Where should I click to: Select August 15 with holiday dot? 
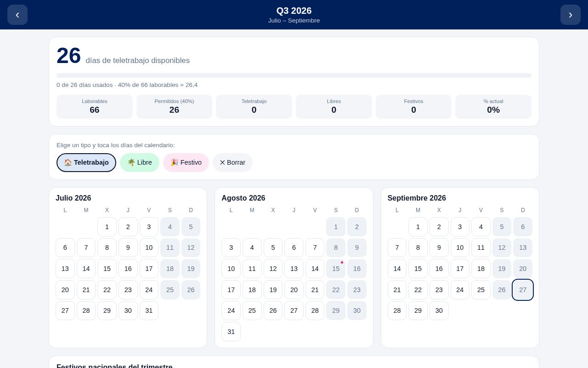click(x=336, y=269)
